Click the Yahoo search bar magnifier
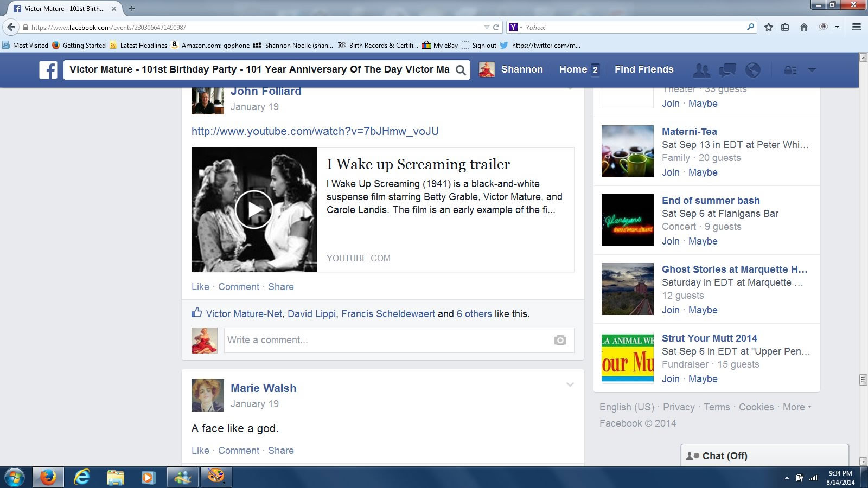This screenshot has width=868, height=488. pyautogui.click(x=750, y=27)
